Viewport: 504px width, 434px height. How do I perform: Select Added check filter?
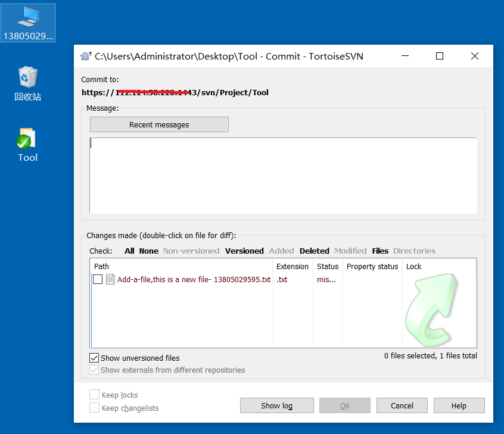[x=282, y=251]
